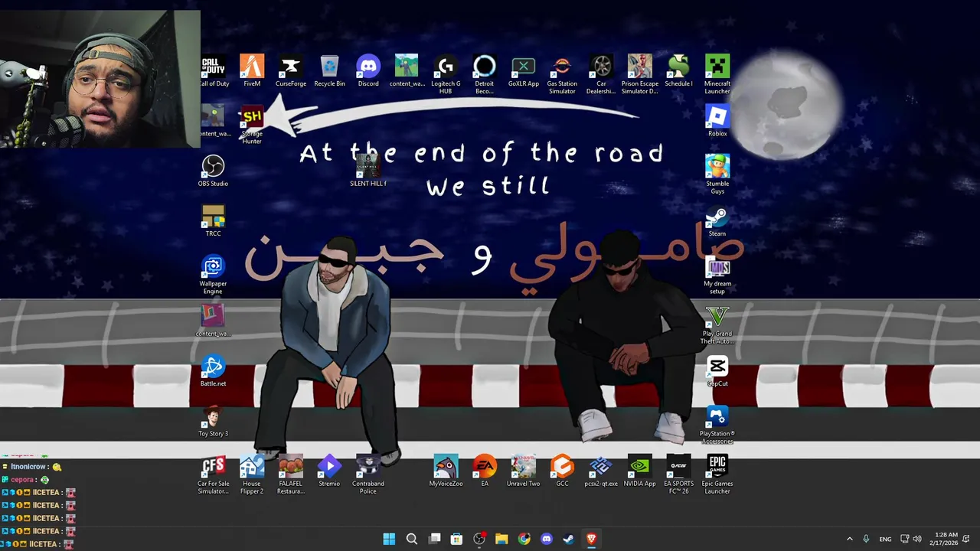Select the House Flipper 2 icon
Screen dimensions: 980x551
click(252, 474)
